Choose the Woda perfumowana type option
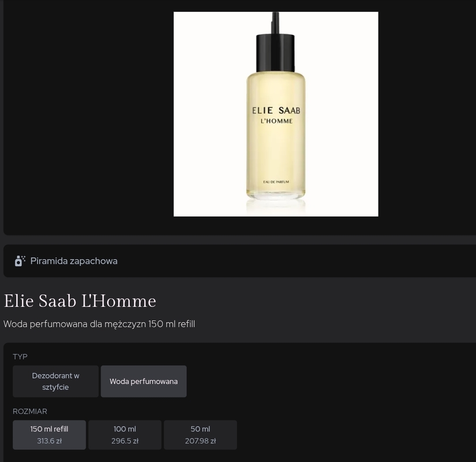 [143, 381]
